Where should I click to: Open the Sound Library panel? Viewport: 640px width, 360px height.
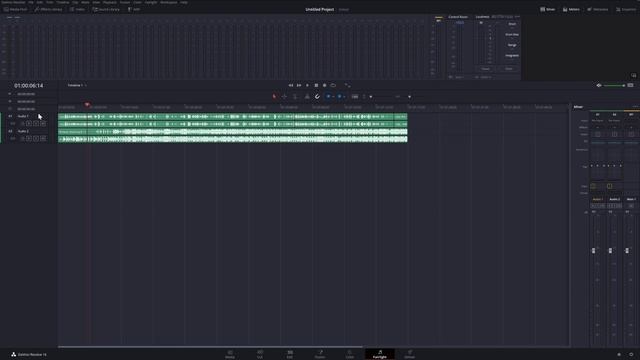tap(106, 9)
